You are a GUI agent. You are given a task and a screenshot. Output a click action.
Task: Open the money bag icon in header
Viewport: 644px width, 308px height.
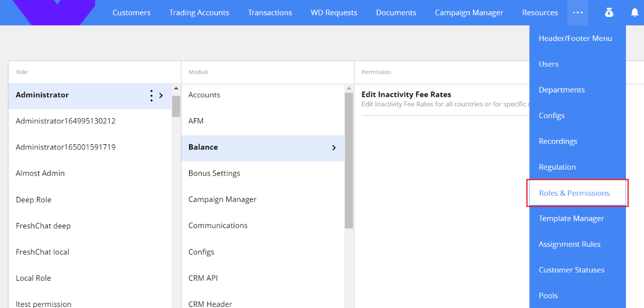(609, 12)
